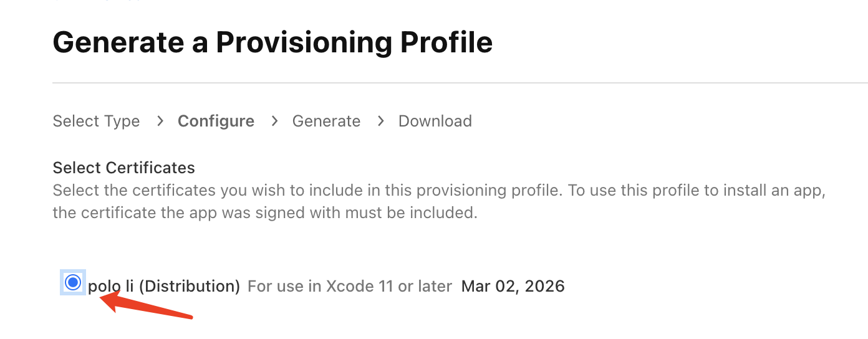868x339 pixels.
Task: Click the Generate step in breadcrumb
Action: (326, 121)
